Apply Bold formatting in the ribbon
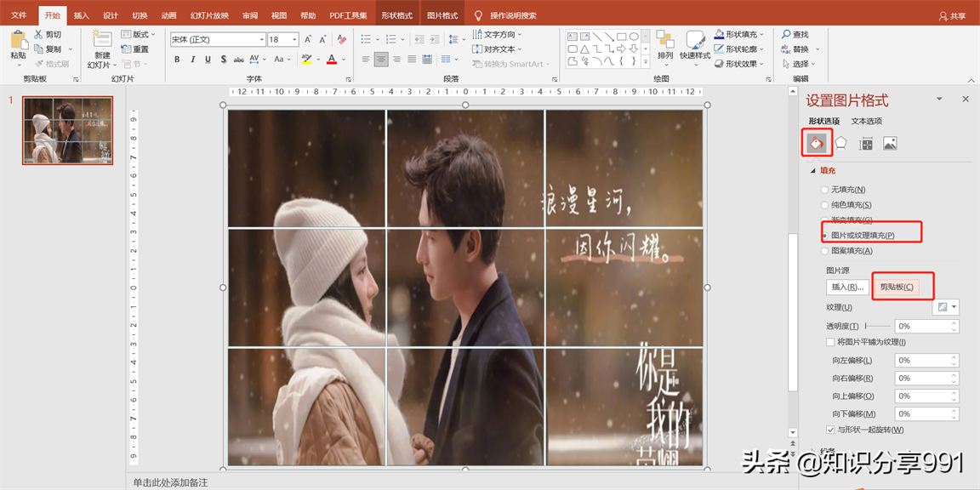 [x=177, y=60]
